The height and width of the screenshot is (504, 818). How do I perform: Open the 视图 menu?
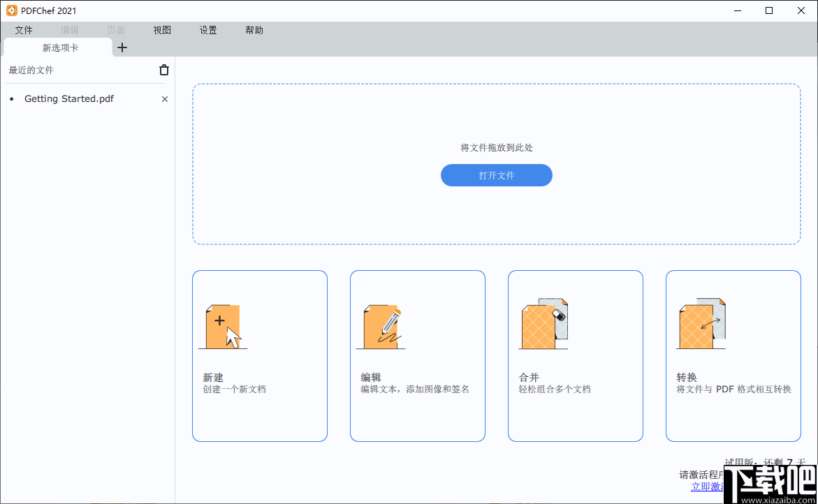(x=161, y=30)
